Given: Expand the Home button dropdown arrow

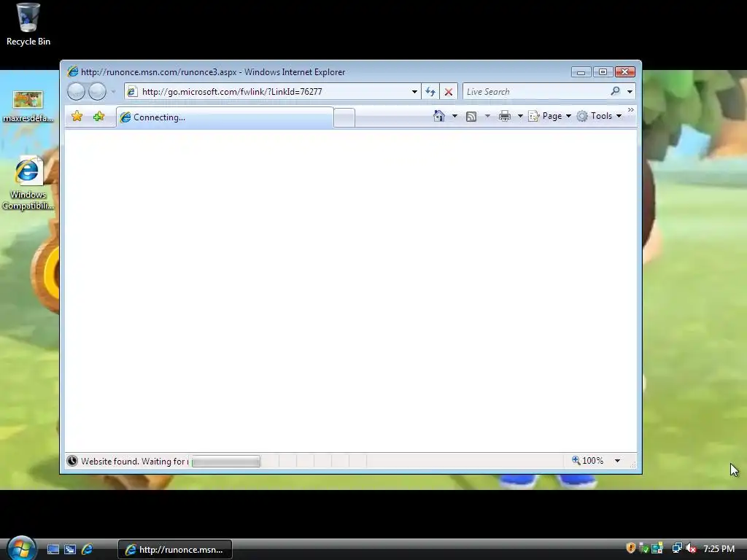Looking at the screenshot, I should (454, 116).
